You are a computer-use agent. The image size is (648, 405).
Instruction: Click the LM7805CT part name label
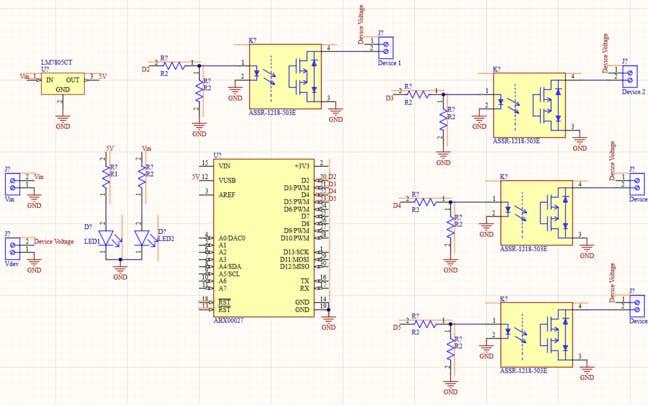point(56,62)
